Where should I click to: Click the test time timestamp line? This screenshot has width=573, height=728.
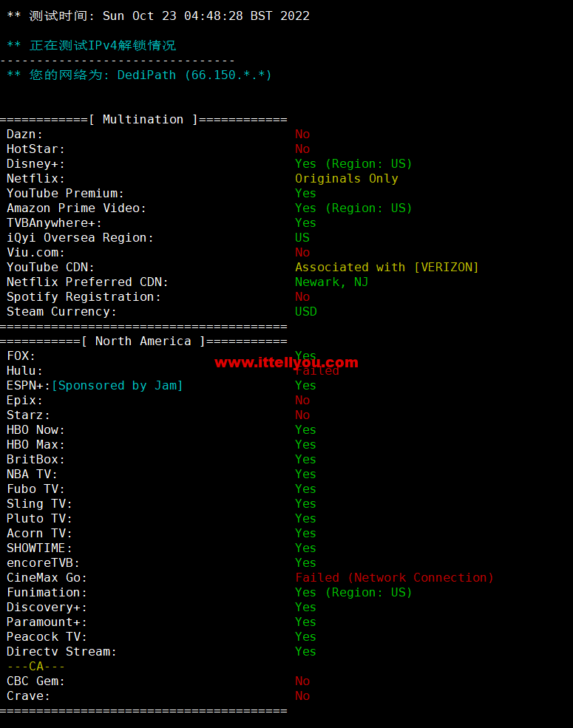pos(158,16)
